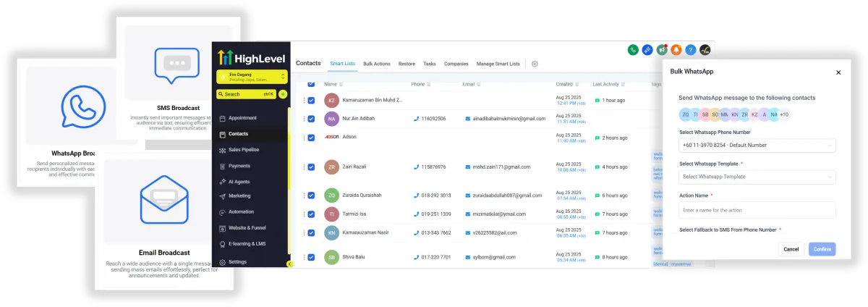868x307 pixels.
Task: Click the dark profile avatar icon in header
Action: click(x=705, y=50)
